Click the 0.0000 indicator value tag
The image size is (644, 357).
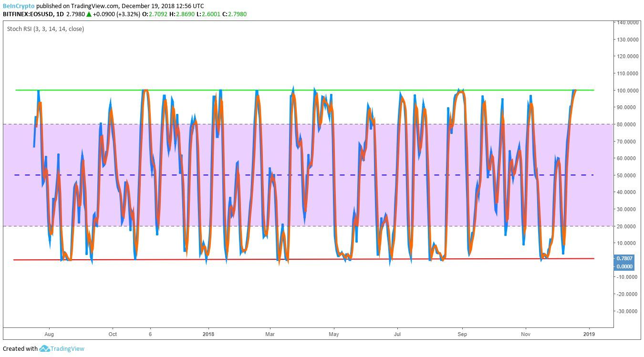point(624,266)
